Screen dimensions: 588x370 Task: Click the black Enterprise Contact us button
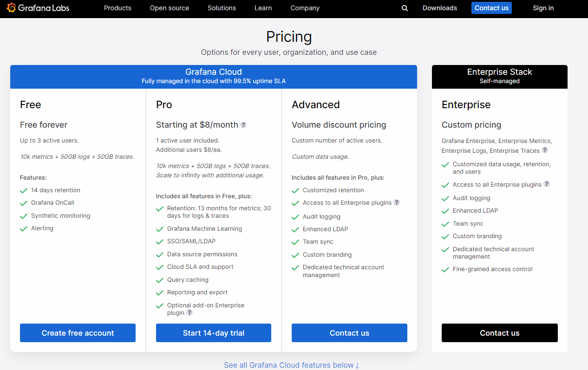point(499,333)
